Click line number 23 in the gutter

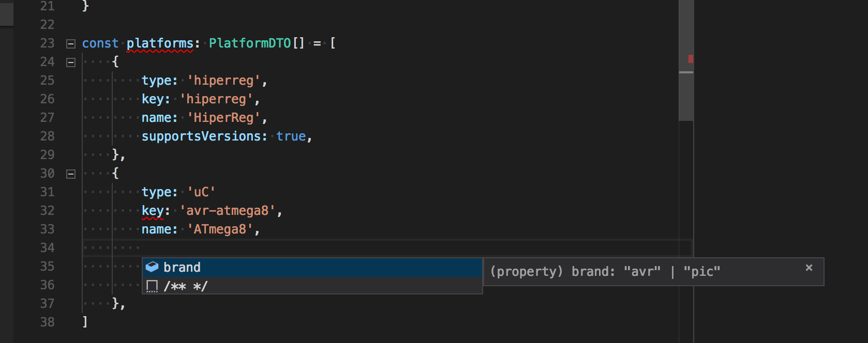(47, 43)
